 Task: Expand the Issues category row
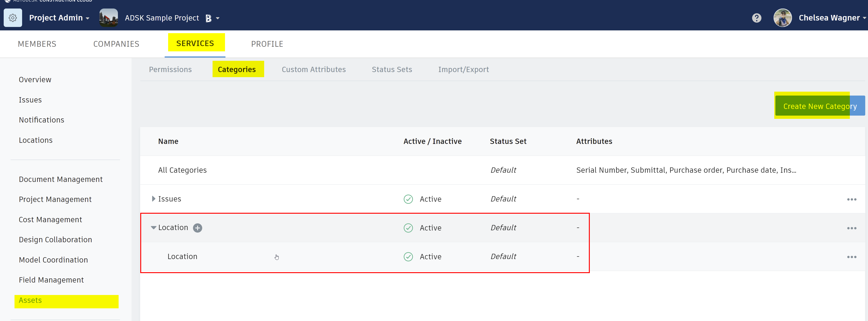tap(153, 199)
